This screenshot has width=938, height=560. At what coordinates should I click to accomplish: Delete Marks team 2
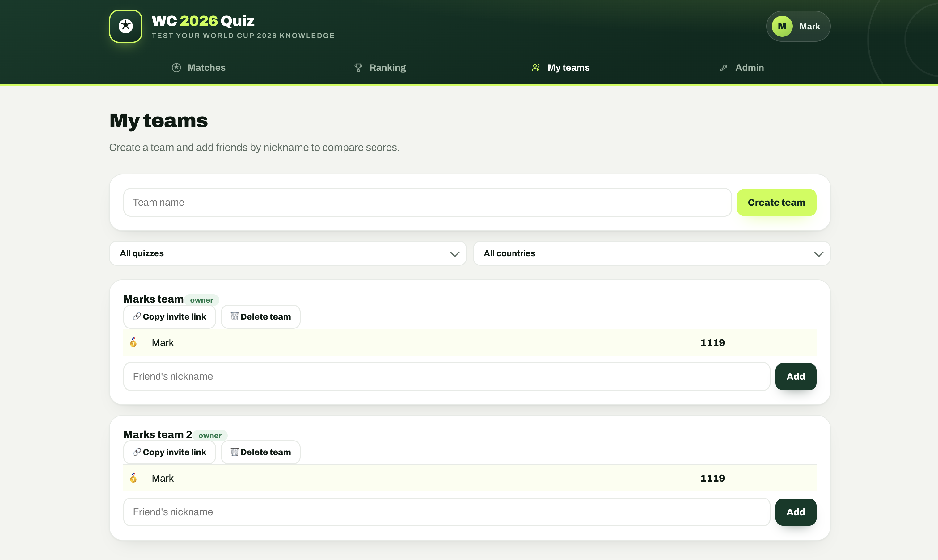pyautogui.click(x=260, y=452)
